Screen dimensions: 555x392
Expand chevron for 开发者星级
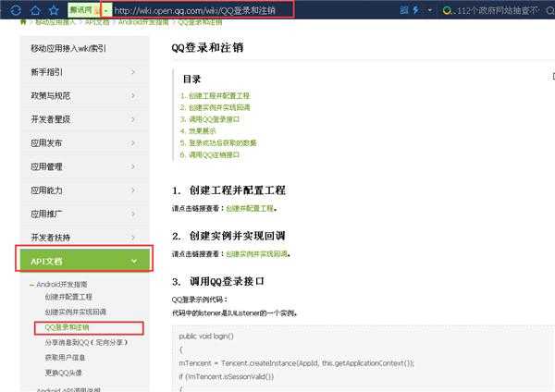[133, 119]
